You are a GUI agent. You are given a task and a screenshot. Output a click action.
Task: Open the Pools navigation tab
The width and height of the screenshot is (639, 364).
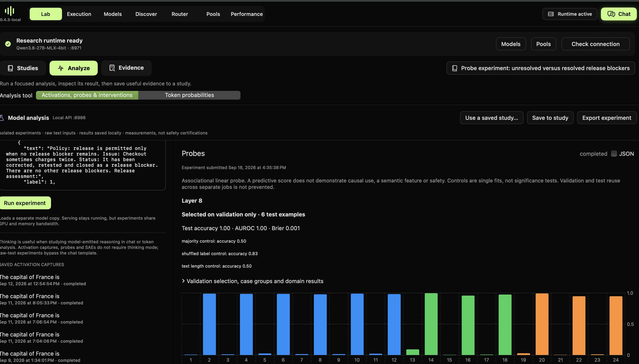coord(213,14)
